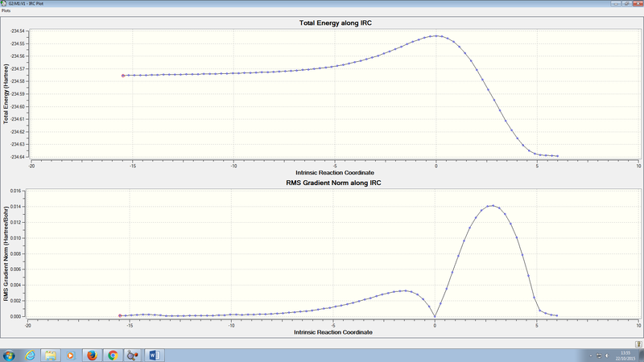This screenshot has width=644, height=362.
Task: Open Windows Explorer folder icon in taskbar
Action: pos(51,356)
